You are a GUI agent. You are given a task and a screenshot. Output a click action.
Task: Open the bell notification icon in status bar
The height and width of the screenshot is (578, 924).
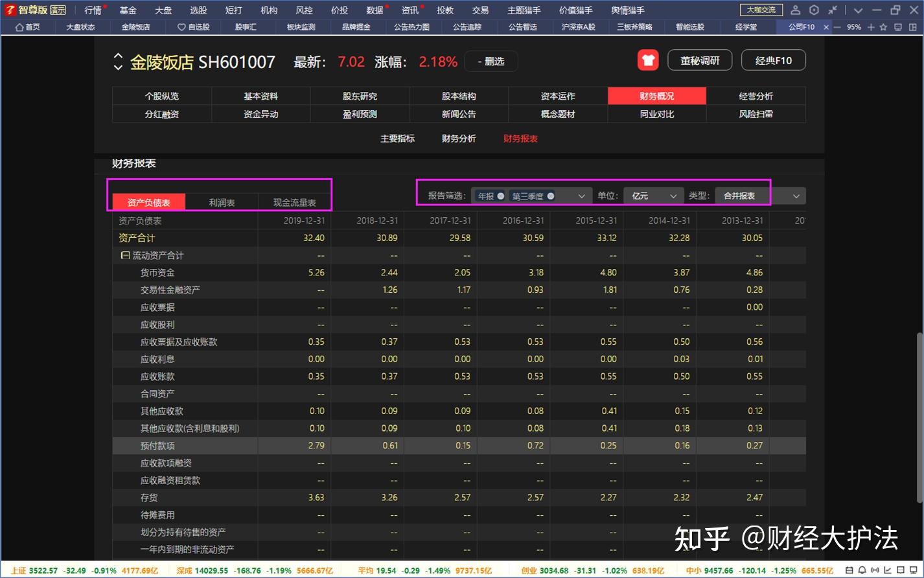(x=862, y=570)
